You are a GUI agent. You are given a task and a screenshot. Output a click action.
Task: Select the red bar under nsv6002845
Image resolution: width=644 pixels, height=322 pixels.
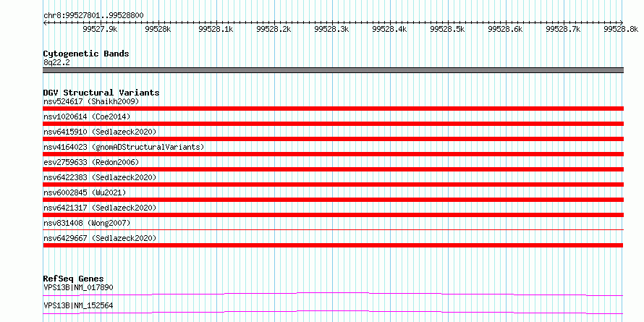tap(333, 200)
